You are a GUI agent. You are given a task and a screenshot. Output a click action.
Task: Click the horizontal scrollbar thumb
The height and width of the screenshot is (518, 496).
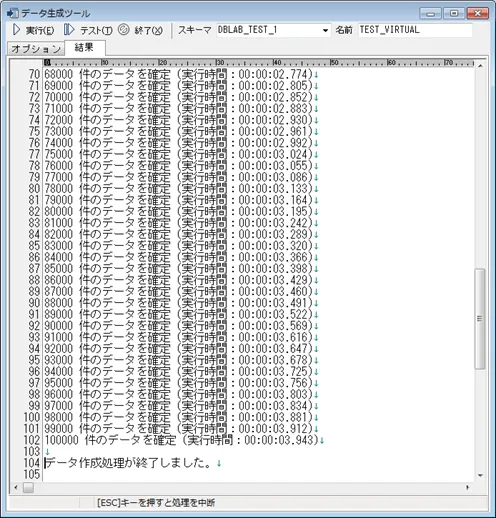coord(28,487)
